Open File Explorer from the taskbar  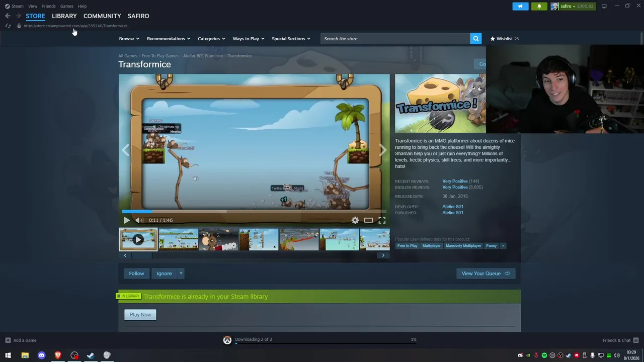(25, 355)
